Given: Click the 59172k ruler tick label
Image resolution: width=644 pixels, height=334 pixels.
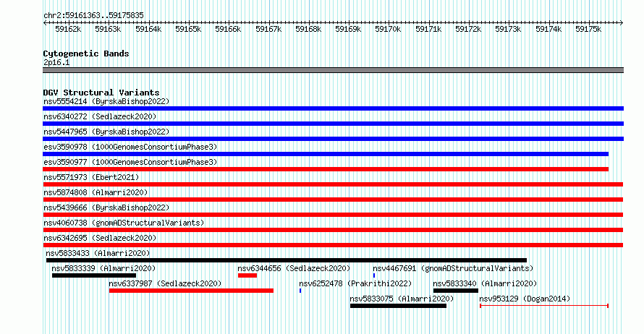Looking at the screenshot, I should click(x=467, y=29).
